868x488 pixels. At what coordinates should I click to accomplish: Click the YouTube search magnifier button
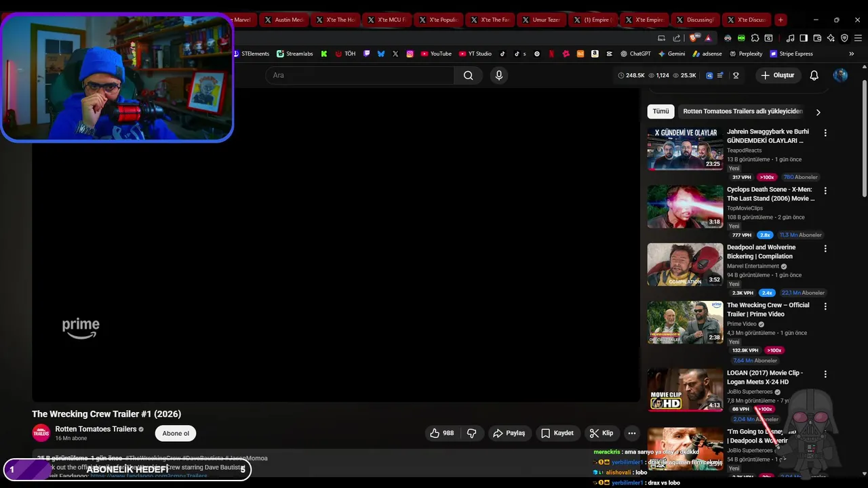pyautogui.click(x=468, y=75)
